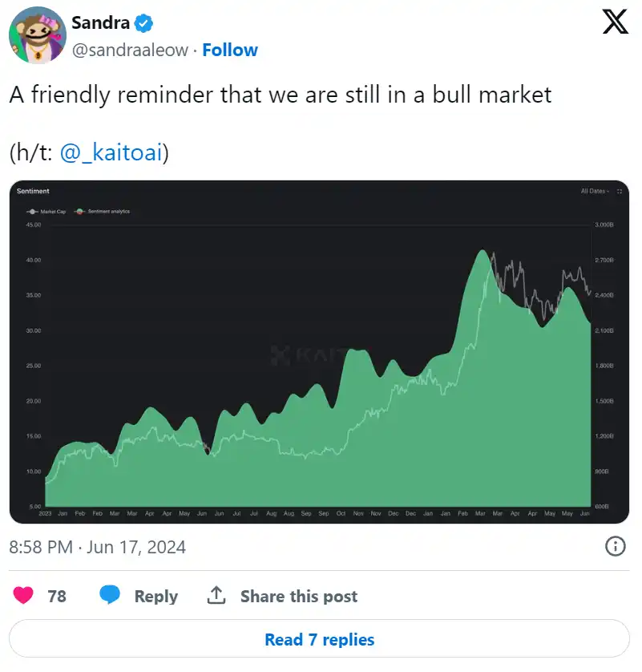Image resolution: width=642 pixels, height=672 pixels.
Task: Follow the @sandraaleow account
Action: (230, 50)
